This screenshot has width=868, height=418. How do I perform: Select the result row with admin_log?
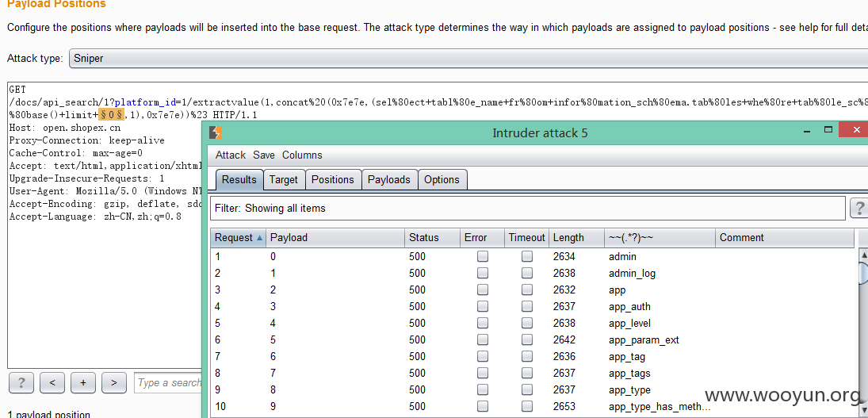tap(533, 273)
